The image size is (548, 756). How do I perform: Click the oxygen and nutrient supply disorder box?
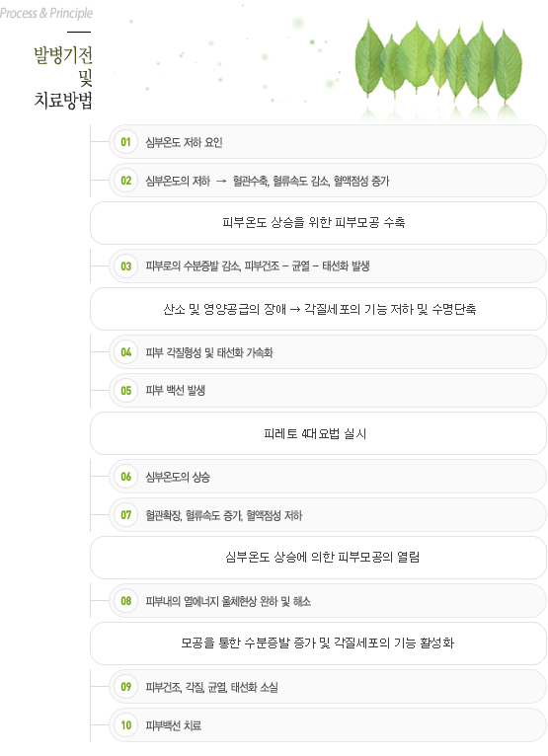pos(318,309)
